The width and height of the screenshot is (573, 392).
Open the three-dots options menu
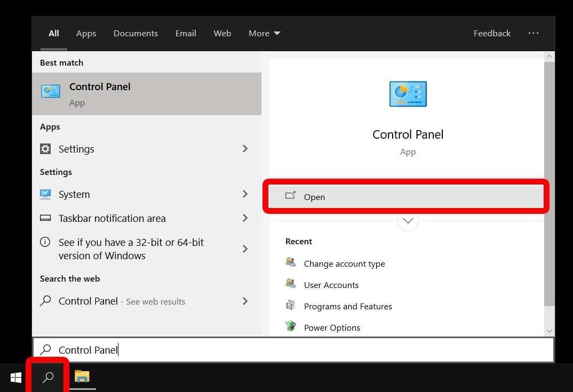(533, 33)
